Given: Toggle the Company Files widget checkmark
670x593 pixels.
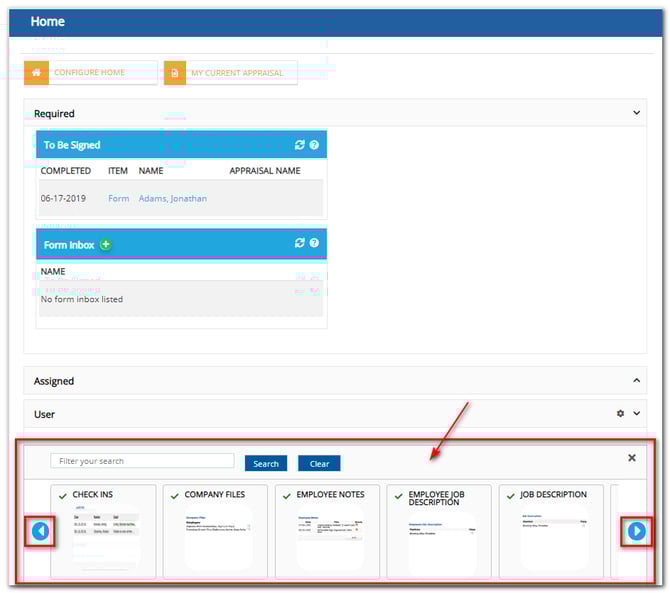Looking at the screenshot, I should (175, 495).
